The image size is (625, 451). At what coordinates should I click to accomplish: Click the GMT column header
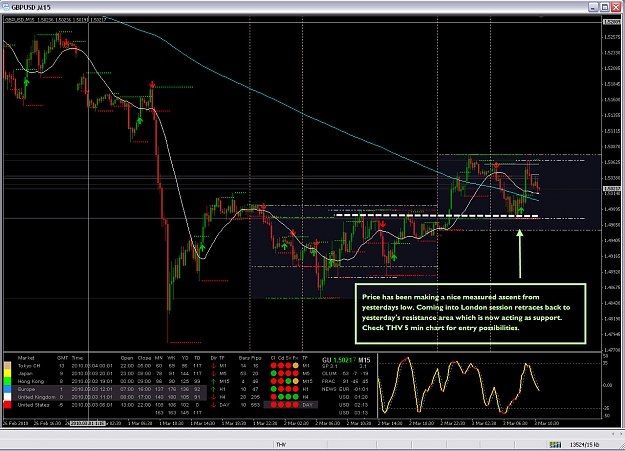(x=62, y=358)
